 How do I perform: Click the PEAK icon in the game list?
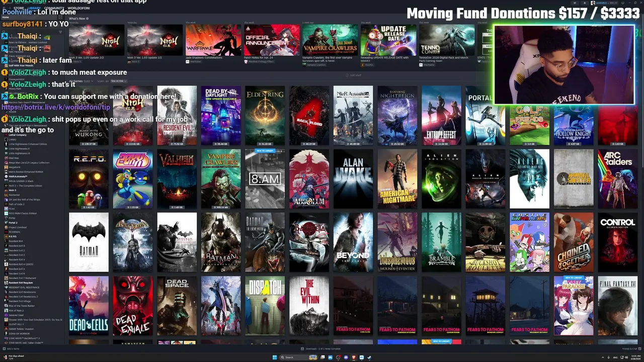click(6, 209)
